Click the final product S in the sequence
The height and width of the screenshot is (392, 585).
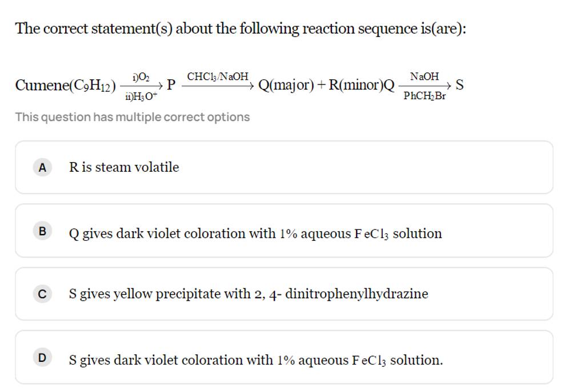[x=460, y=86]
